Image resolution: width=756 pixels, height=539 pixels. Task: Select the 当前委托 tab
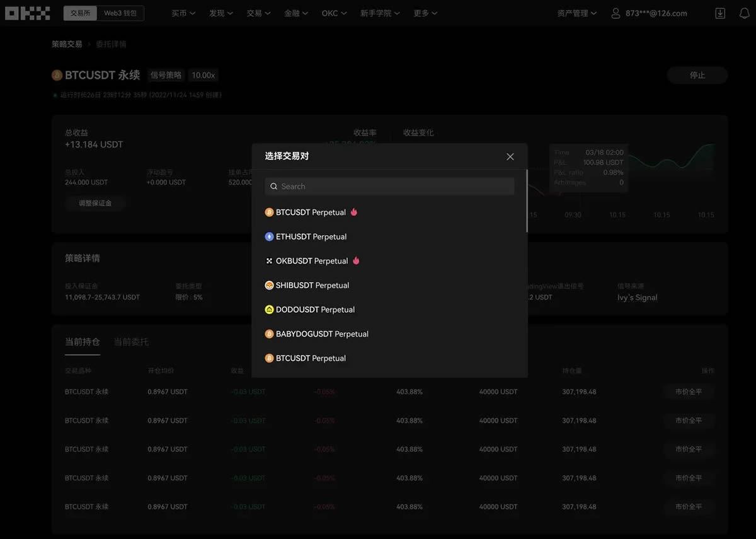(131, 342)
